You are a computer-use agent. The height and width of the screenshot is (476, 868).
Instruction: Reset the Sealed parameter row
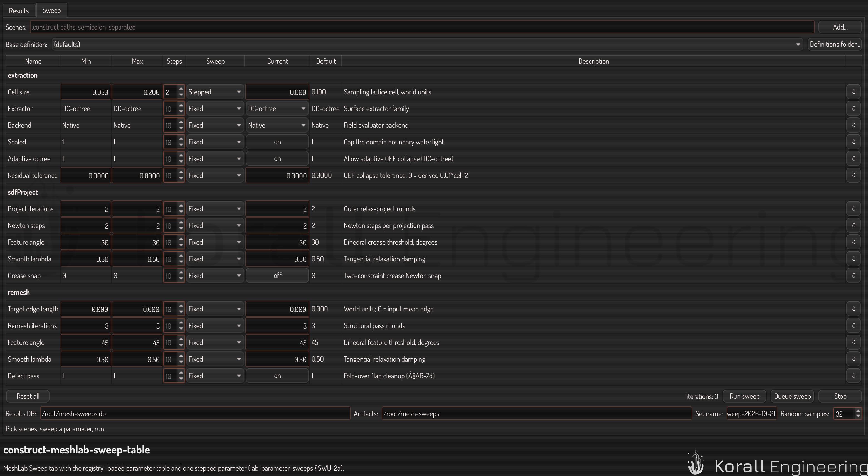[854, 142]
